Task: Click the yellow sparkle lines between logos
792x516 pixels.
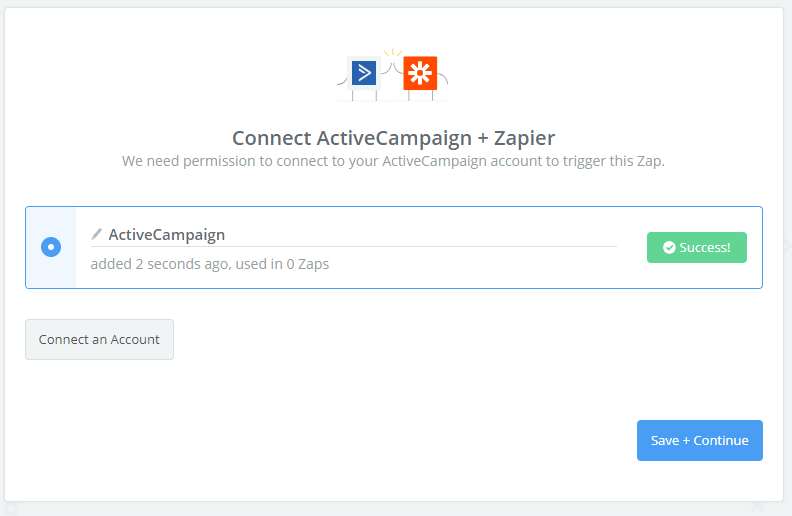Action: click(x=392, y=53)
